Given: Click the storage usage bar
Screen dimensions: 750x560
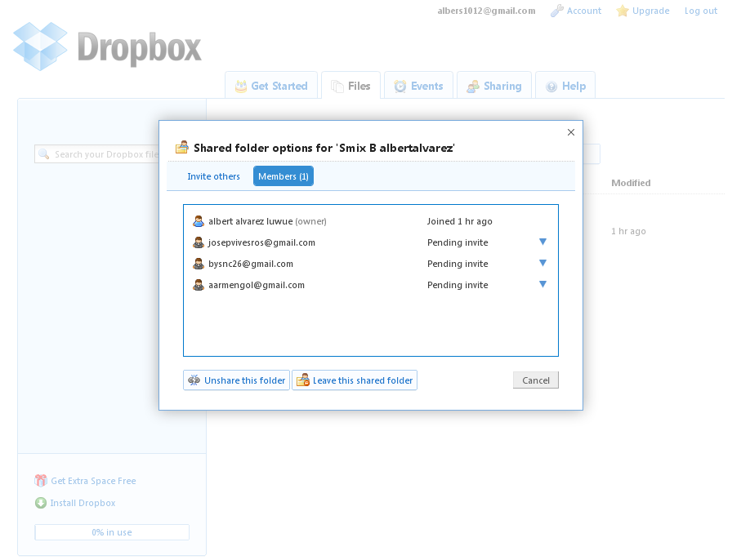Looking at the screenshot, I should (x=112, y=532).
